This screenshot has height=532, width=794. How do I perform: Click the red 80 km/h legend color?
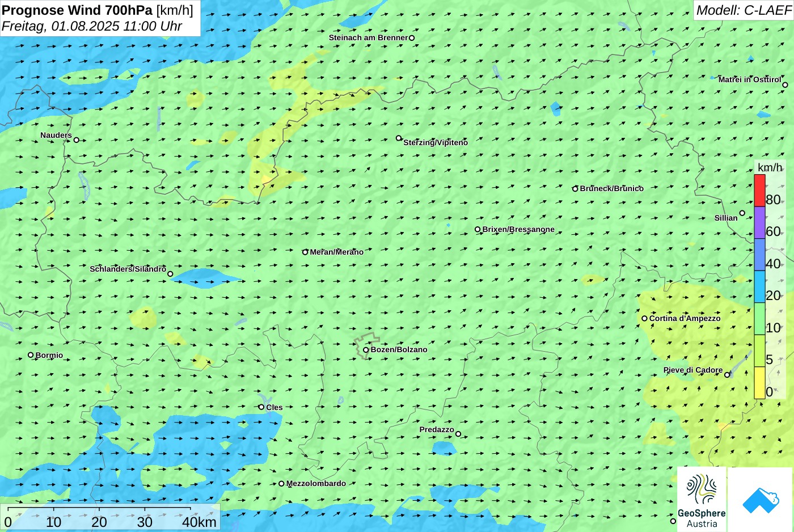pyautogui.click(x=759, y=191)
